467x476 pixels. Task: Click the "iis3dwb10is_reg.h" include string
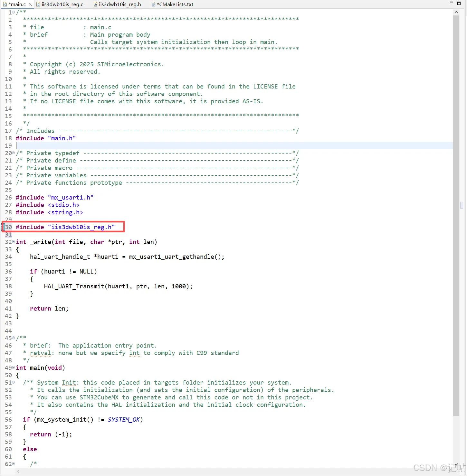[81, 227]
